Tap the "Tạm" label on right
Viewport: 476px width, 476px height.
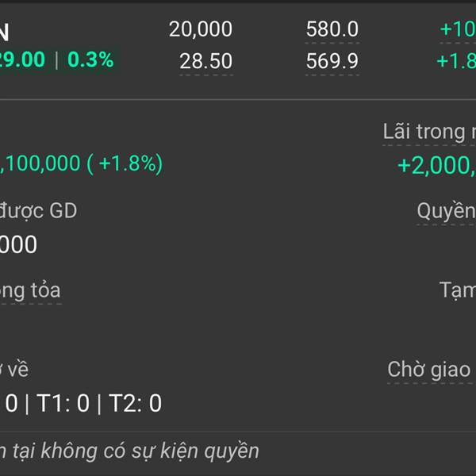tap(457, 290)
